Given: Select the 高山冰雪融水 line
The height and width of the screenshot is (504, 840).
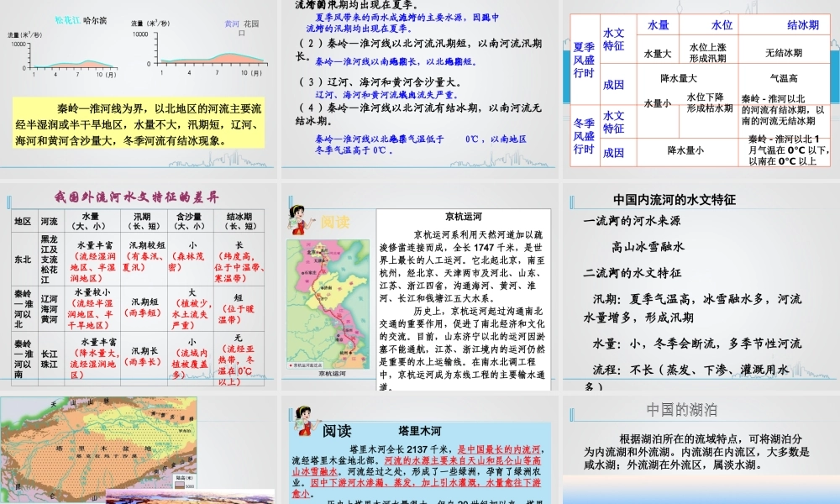Looking at the screenshot, I should 648,247.
